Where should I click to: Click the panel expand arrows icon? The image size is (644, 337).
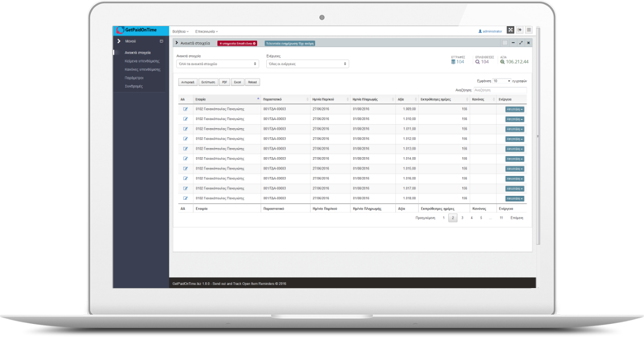coord(521,43)
